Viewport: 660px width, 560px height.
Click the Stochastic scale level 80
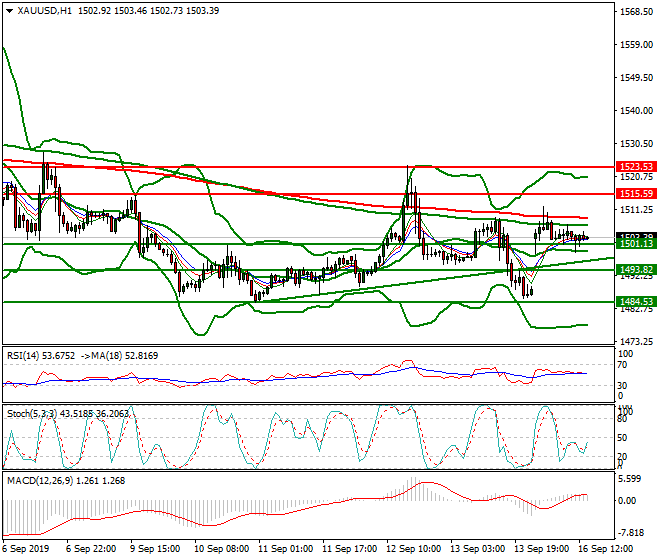click(x=622, y=419)
